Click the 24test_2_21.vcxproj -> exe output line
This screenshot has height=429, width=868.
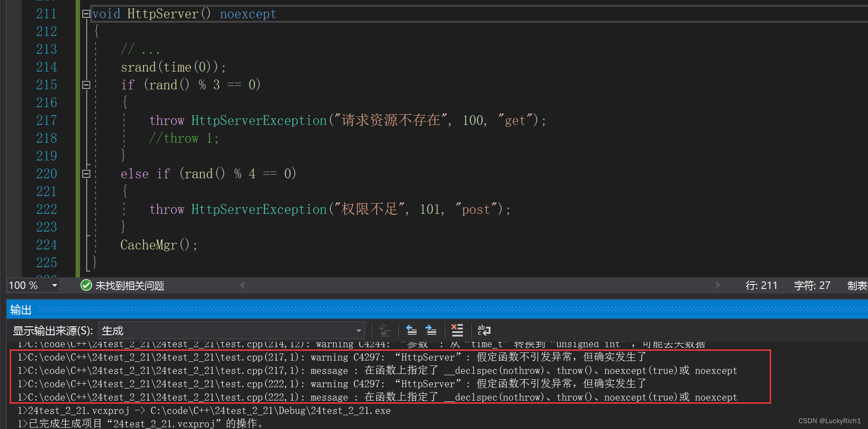(x=204, y=411)
